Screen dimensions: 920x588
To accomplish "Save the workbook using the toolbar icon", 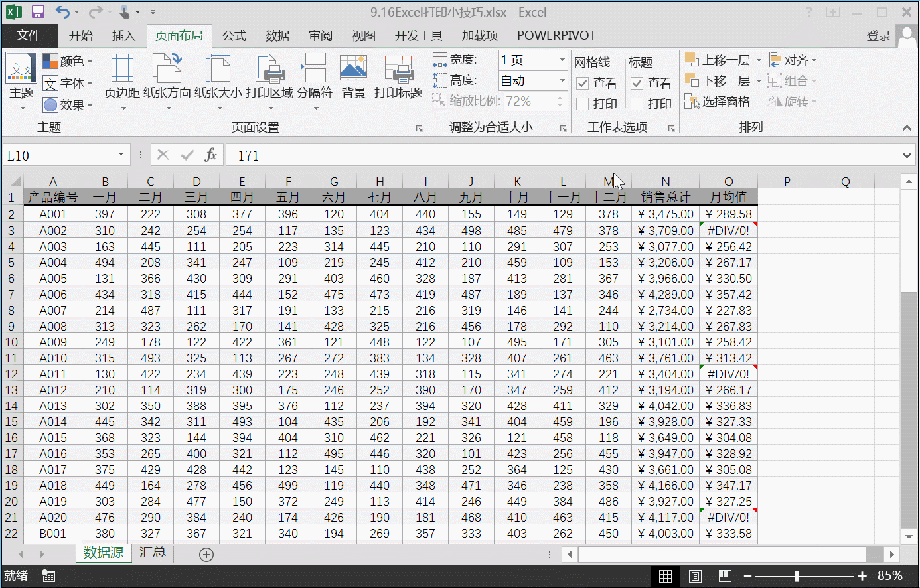I will tap(38, 12).
